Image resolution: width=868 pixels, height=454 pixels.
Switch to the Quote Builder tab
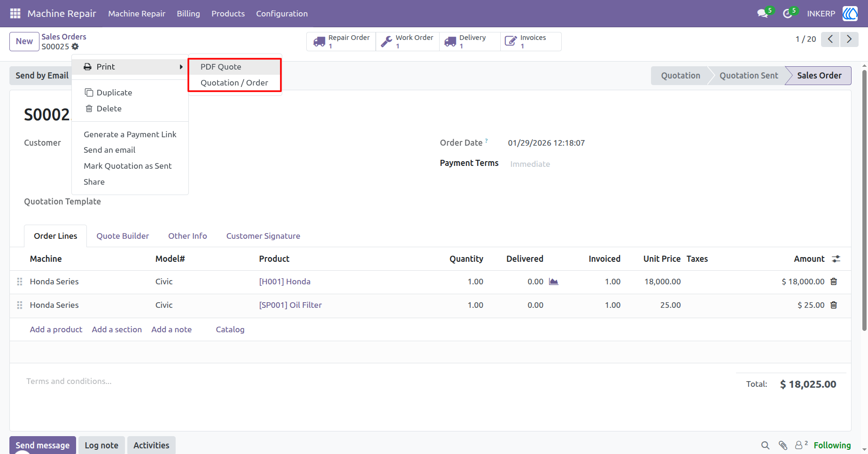click(x=123, y=236)
